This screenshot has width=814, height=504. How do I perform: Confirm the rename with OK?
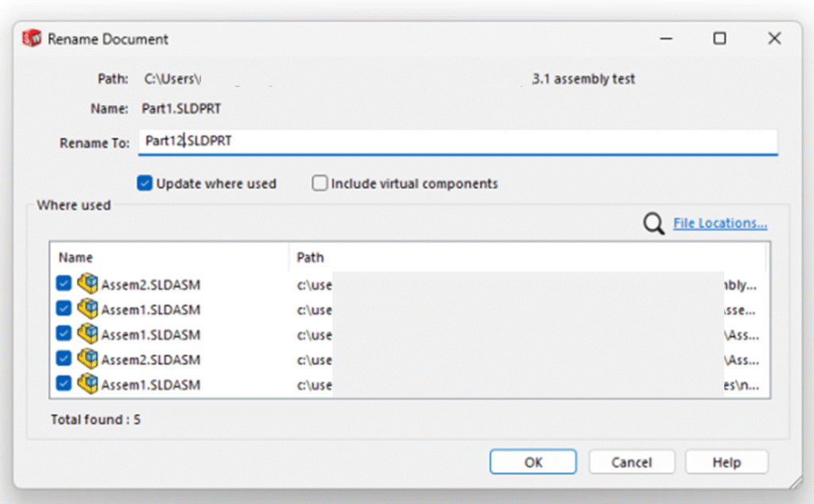[533, 462]
